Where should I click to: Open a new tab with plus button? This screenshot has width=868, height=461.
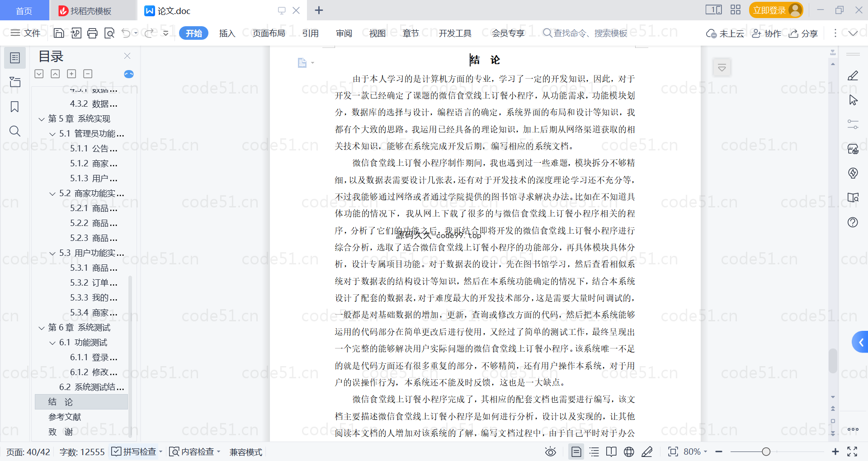click(319, 10)
